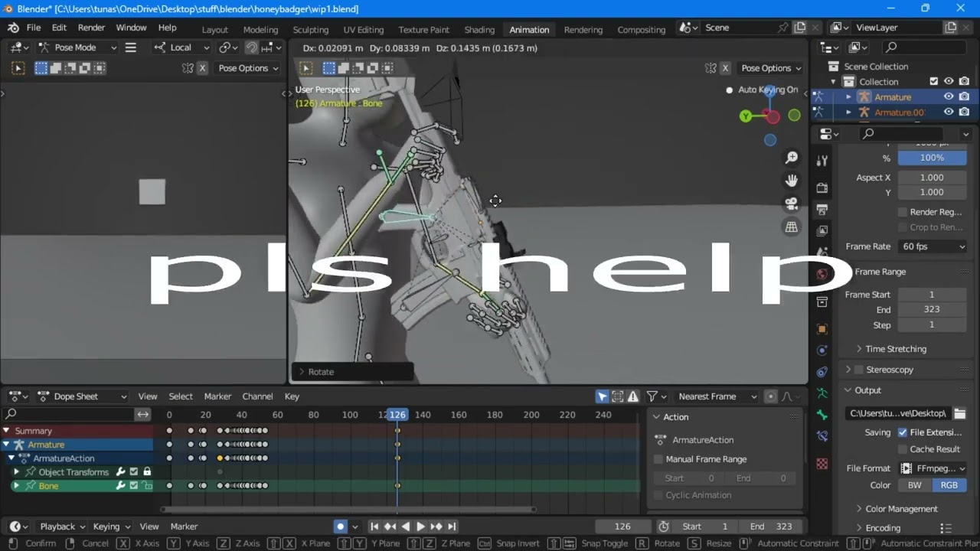Click the viewport pan hand gizmo
The height and width of the screenshot is (551, 980).
click(x=792, y=181)
